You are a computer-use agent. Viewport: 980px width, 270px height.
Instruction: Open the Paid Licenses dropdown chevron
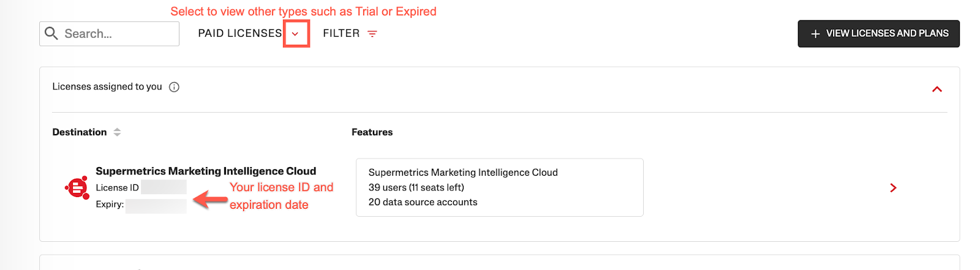296,34
